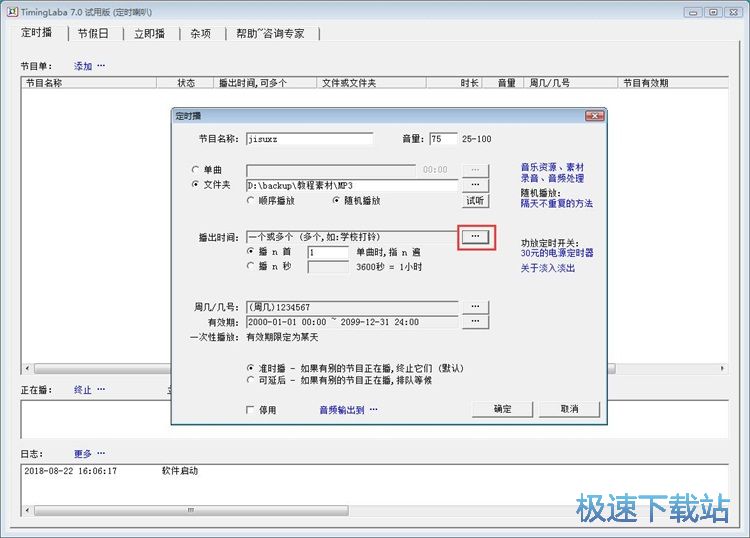The image size is (750, 538).
Task: Open 有效期 ellipsis picker button
Action: click(475, 321)
